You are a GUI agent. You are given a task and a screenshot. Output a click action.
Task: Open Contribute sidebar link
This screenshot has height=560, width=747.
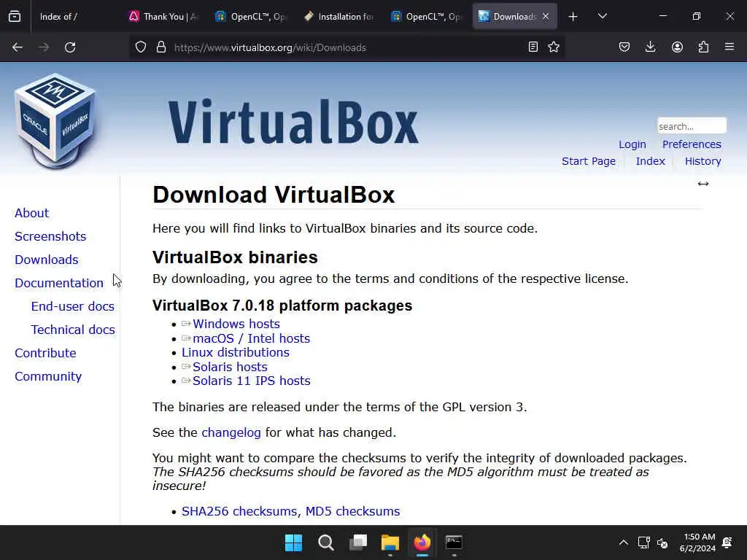coord(45,353)
